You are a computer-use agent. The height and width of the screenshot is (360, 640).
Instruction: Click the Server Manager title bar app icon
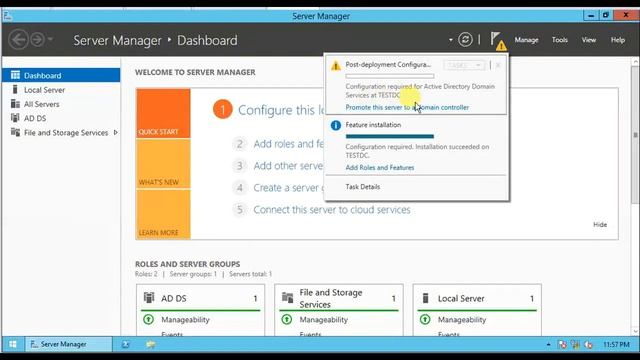8,16
